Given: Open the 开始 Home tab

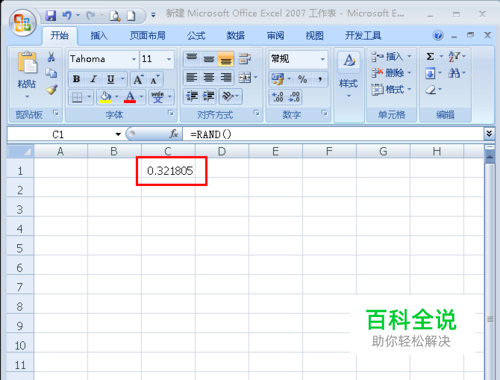Looking at the screenshot, I should (x=60, y=35).
